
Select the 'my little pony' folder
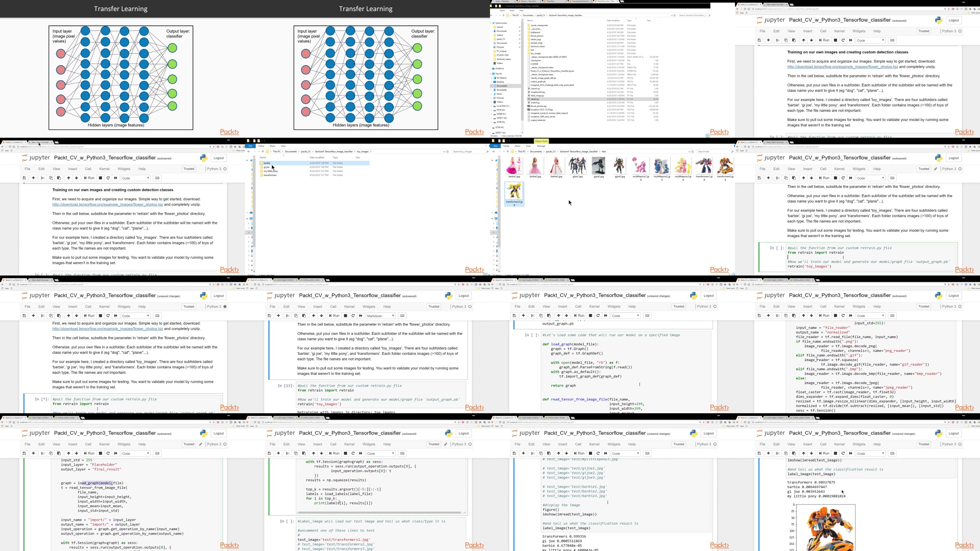(270, 171)
